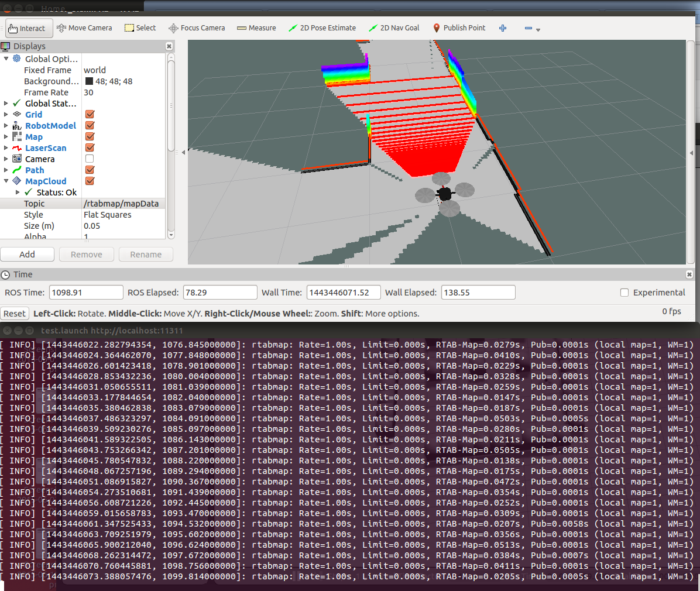
Task: Activate the Move Camera tool
Action: pos(84,28)
